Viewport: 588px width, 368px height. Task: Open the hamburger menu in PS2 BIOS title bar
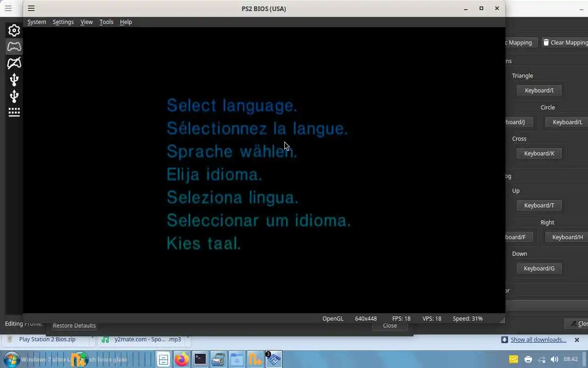[x=31, y=8]
